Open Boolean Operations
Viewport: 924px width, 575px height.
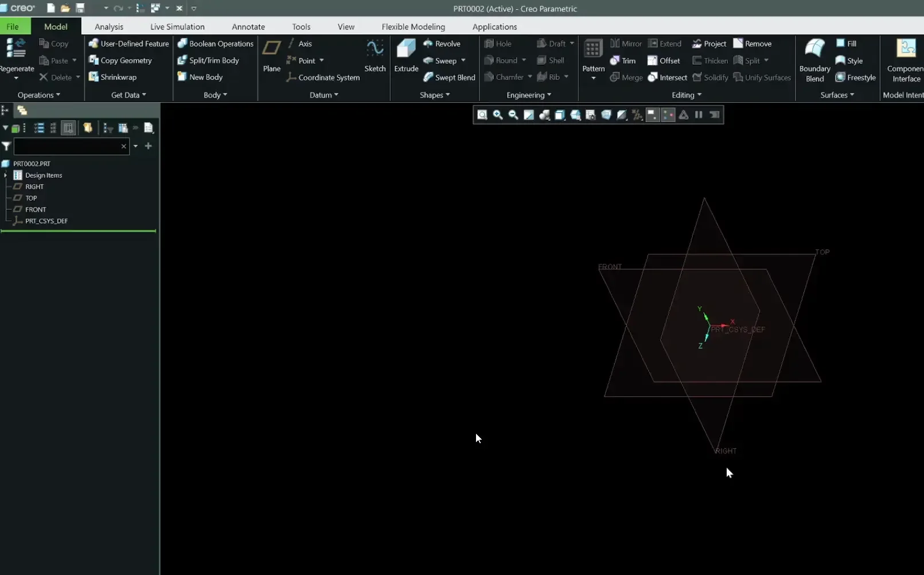[215, 44]
